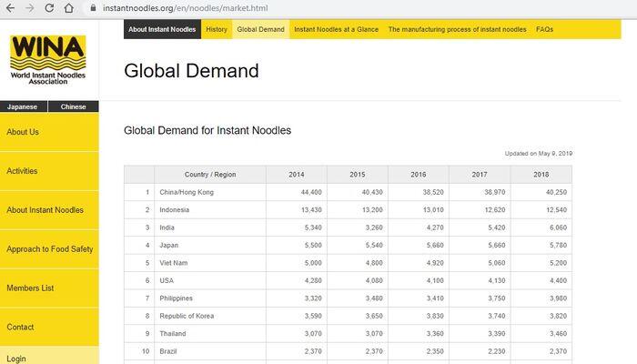637x364 pixels.
Task: Click USA 2018 value 4,400
Action: coord(558,280)
